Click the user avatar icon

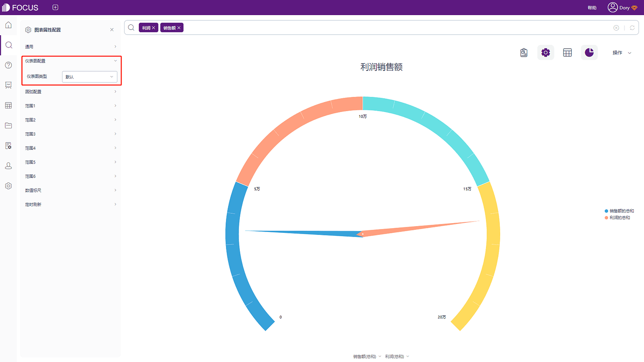click(613, 8)
